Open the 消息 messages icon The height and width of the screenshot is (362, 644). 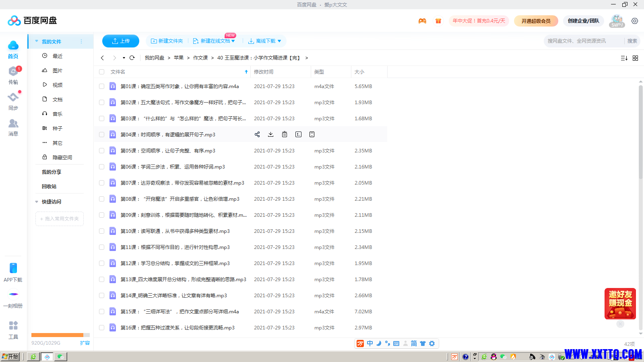pos(13,123)
